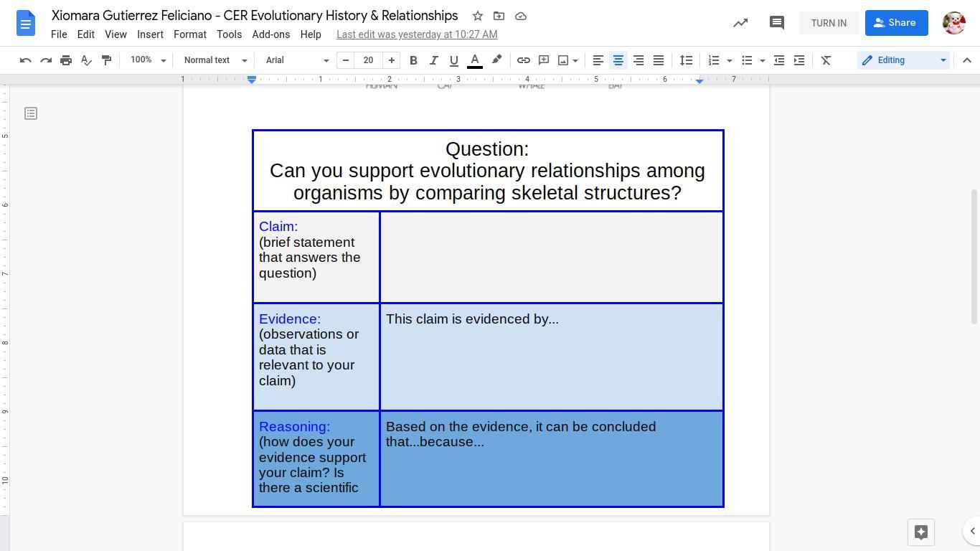This screenshot has height=551, width=980.
Task: Add a comment via the toolbar icon
Action: coord(544,60)
